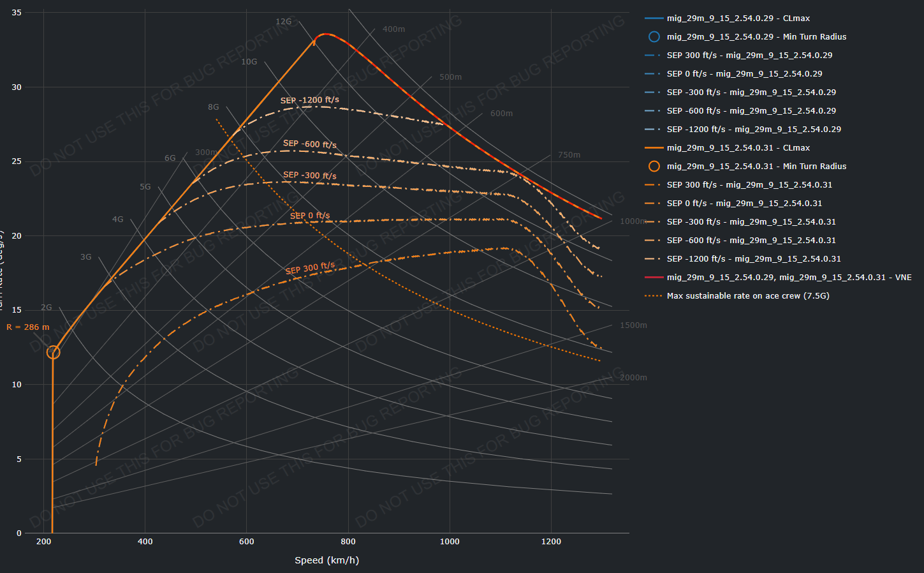This screenshot has width=924, height=573.
Task: Select SEP -600 ft/s 0.31 legend entry
Action: click(751, 241)
